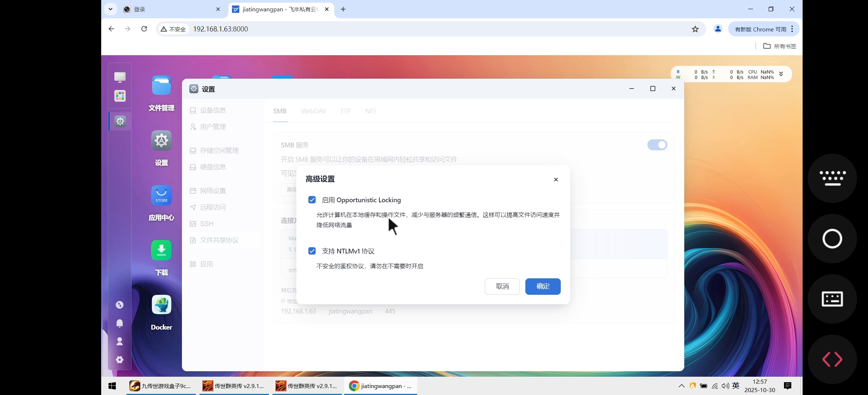
Task: Show hidden taskbar tray icons
Action: [681, 386]
